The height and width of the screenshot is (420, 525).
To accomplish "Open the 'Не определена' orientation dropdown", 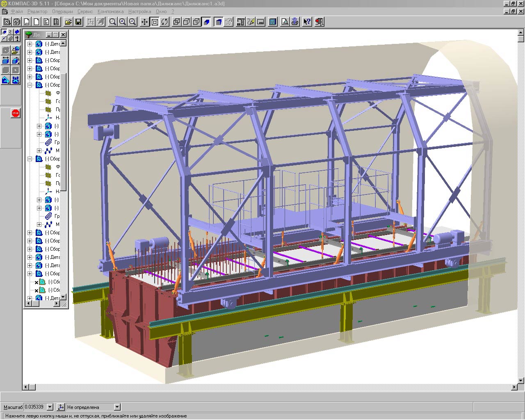I will 117,407.
